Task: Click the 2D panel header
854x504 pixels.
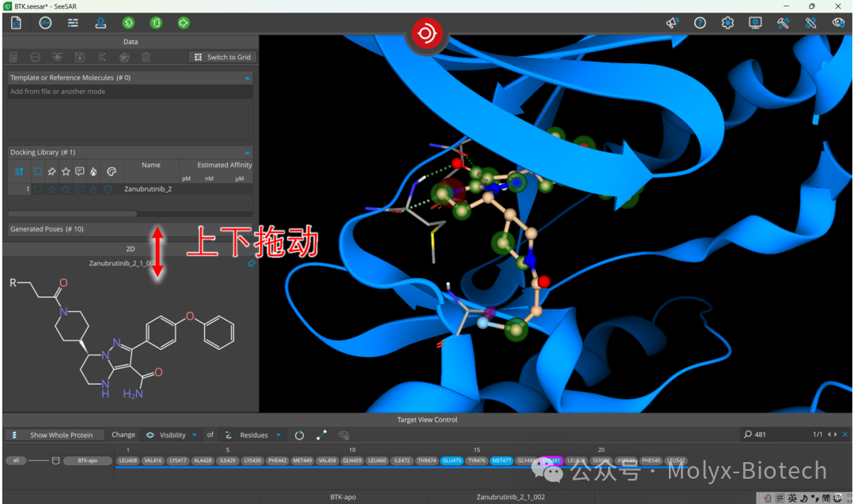Action: pos(130,249)
